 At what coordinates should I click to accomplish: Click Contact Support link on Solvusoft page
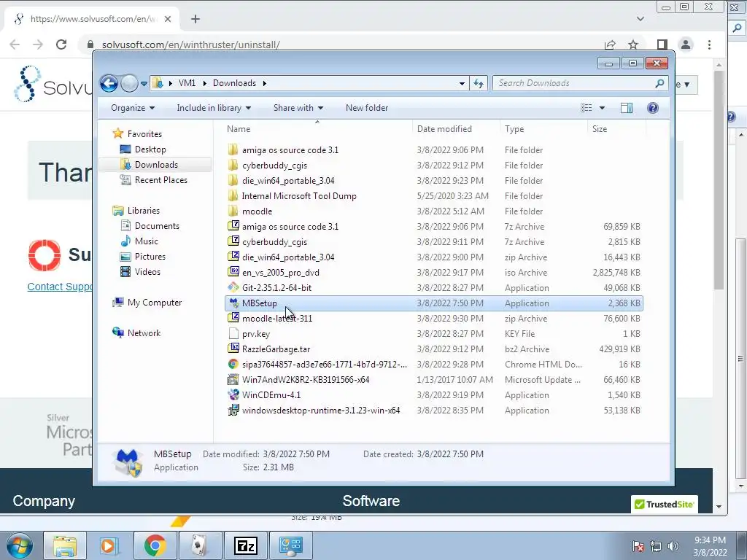(x=61, y=287)
